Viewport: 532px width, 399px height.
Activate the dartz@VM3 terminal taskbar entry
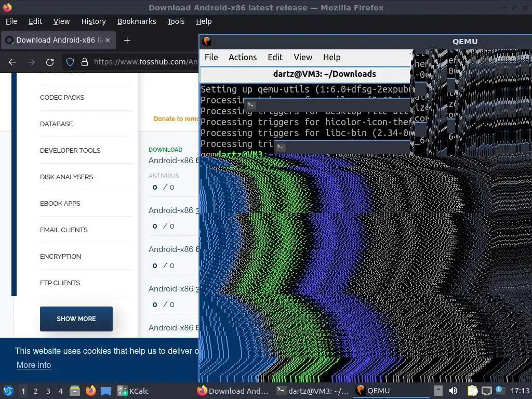tap(312, 391)
